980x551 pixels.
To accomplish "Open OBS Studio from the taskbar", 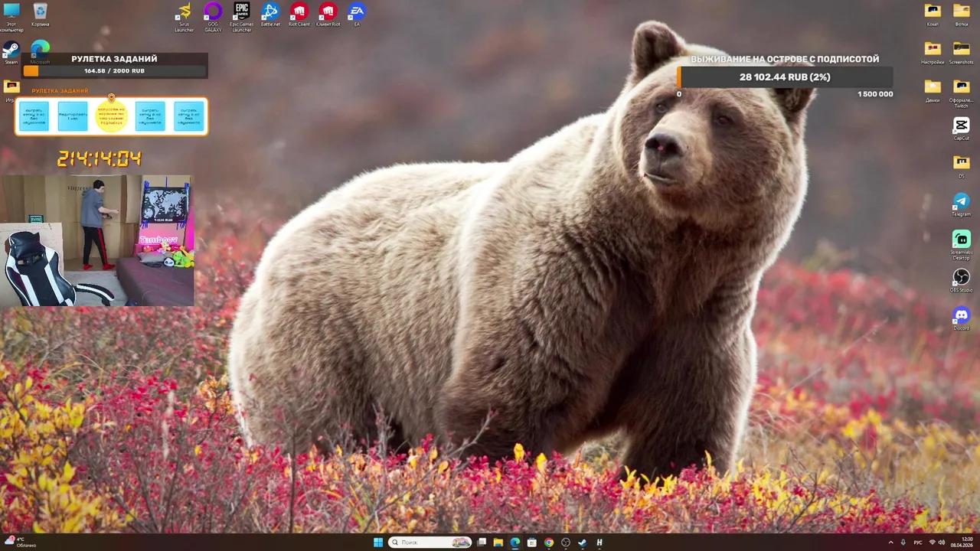I will [x=566, y=543].
